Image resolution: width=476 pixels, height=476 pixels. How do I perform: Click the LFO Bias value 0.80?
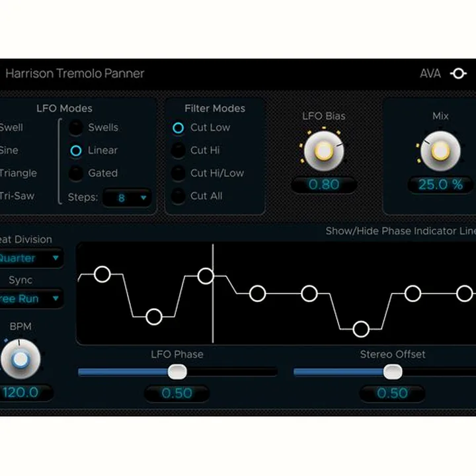tap(323, 184)
